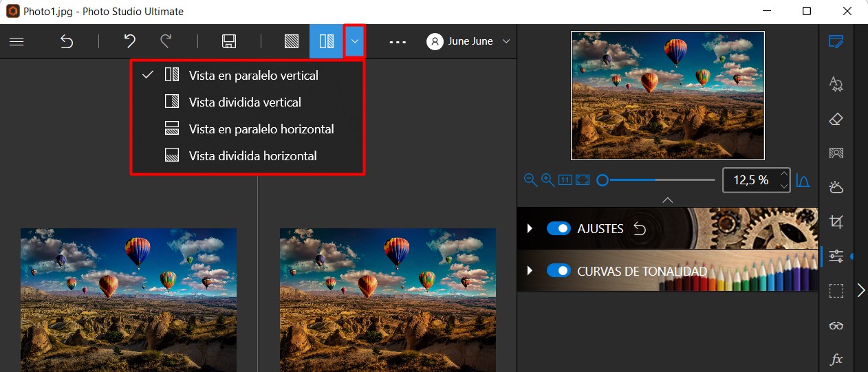Toggle the side-by-side compare view button

(x=326, y=41)
